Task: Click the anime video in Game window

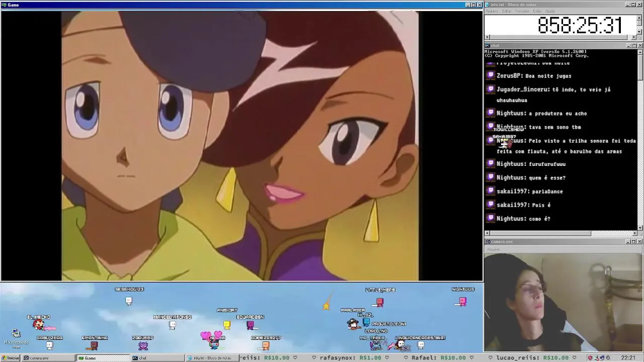Action: pyautogui.click(x=240, y=146)
